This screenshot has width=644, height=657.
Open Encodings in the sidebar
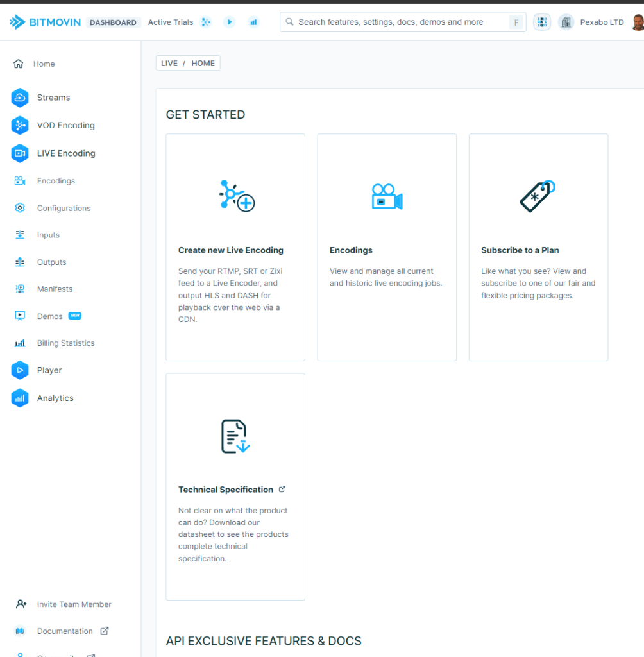pos(56,181)
